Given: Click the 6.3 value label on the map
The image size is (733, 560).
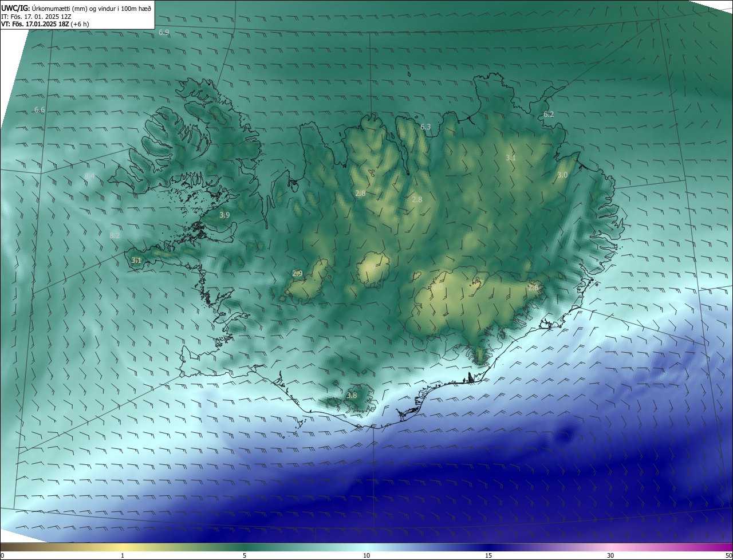Looking at the screenshot, I should point(425,127).
